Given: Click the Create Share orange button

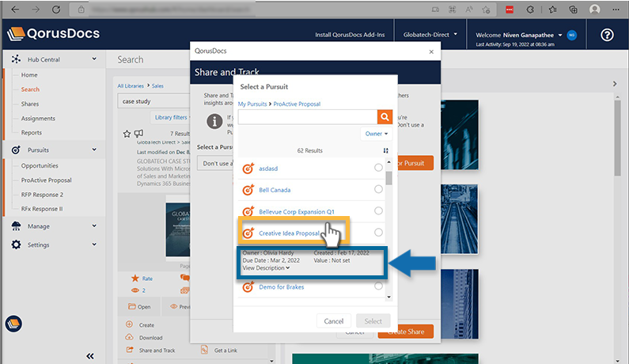Looking at the screenshot, I should pos(406,332).
